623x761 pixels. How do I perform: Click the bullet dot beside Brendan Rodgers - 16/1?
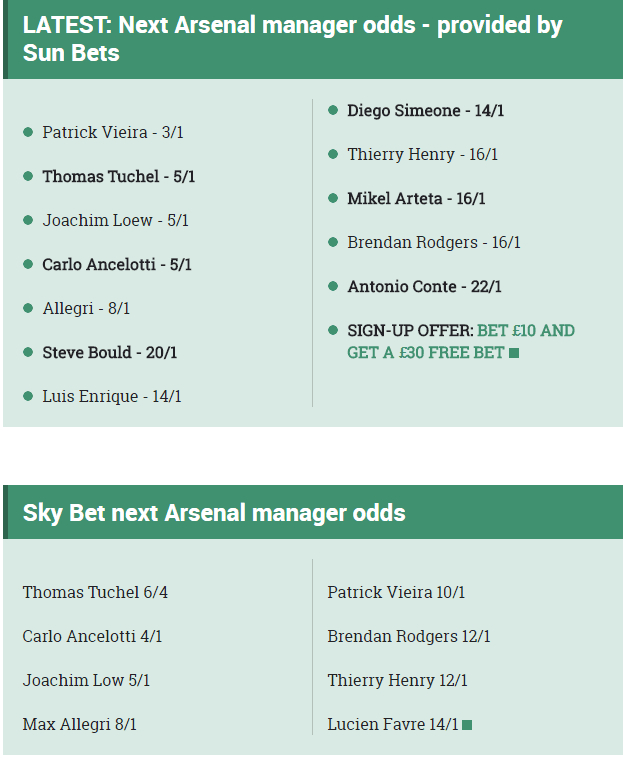tap(333, 242)
